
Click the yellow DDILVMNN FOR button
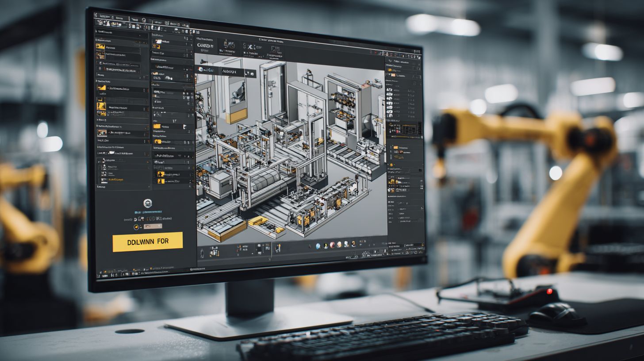pos(147,242)
